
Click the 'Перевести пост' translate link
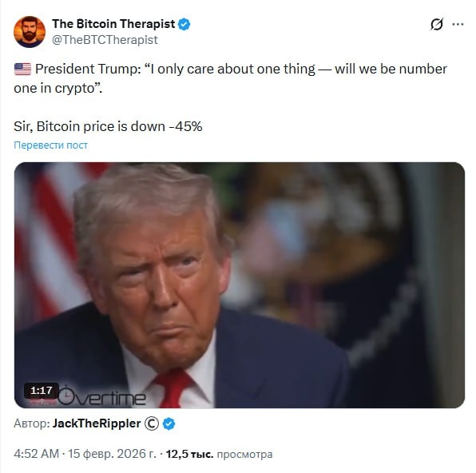(x=50, y=145)
